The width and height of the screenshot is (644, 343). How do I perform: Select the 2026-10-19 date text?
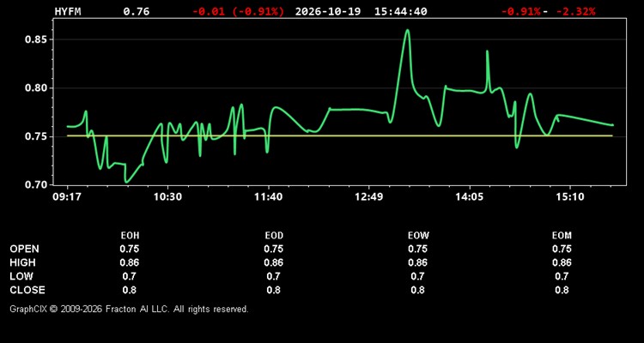pos(328,11)
